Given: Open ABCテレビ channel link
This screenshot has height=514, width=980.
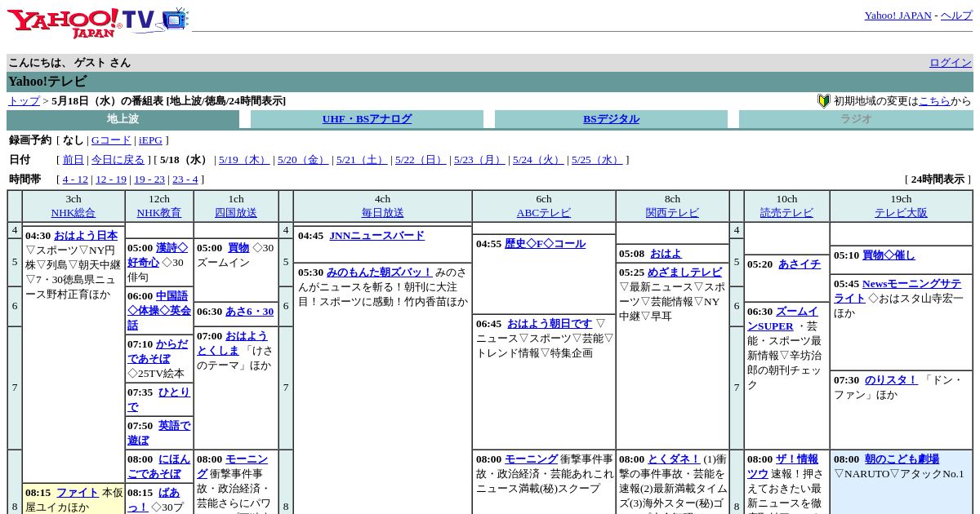Looking at the screenshot, I should [x=544, y=213].
